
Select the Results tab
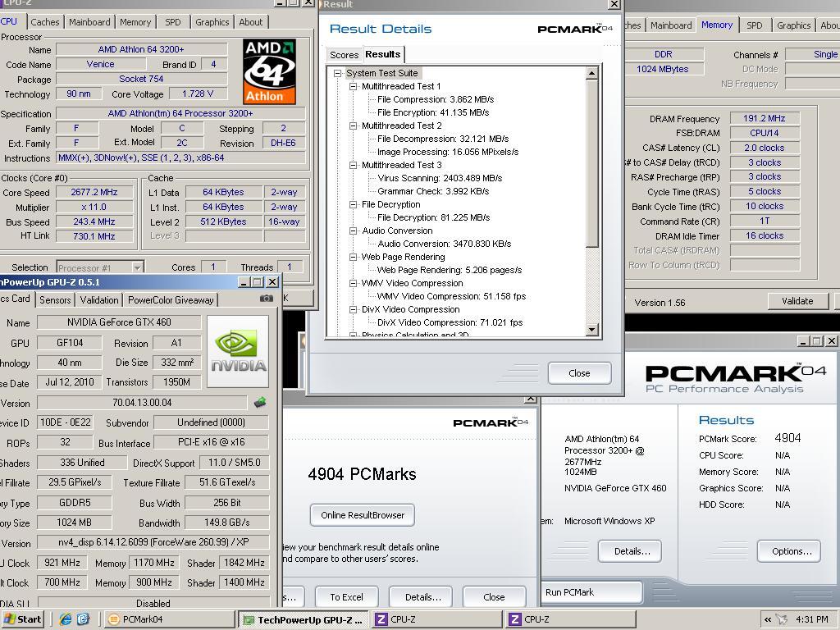coord(383,54)
